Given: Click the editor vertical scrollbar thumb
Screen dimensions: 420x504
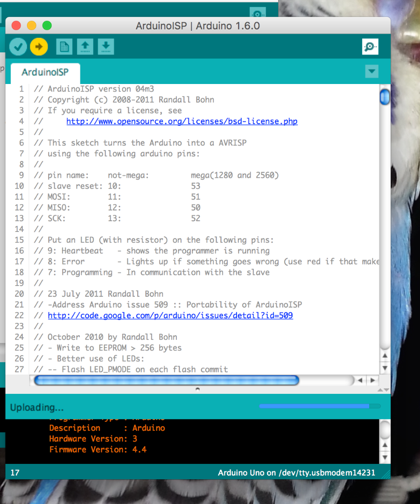Looking at the screenshot, I should coord(384,97).
